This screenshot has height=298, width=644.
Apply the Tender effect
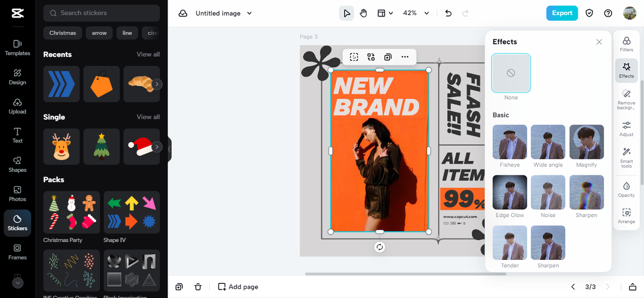coord(510,243)
